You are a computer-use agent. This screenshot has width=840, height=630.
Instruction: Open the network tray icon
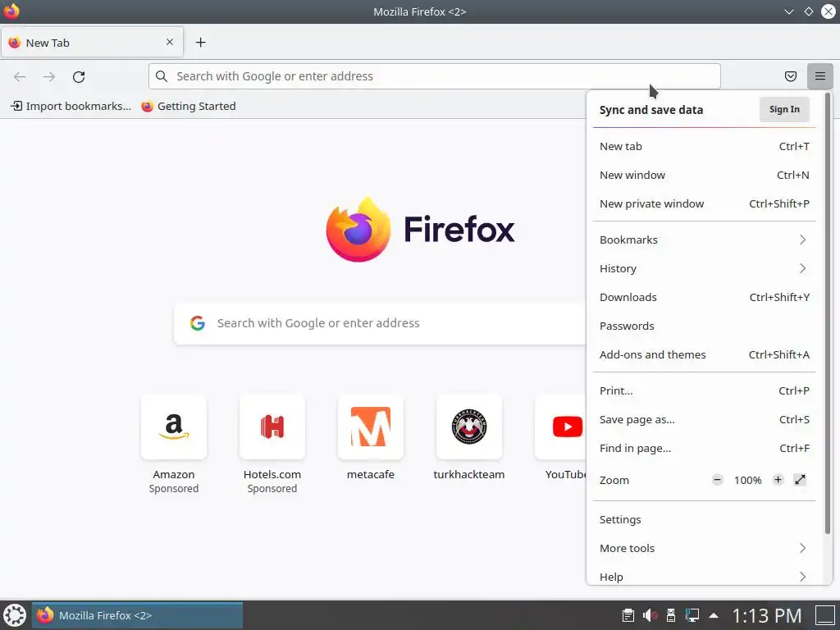point(692,615)
